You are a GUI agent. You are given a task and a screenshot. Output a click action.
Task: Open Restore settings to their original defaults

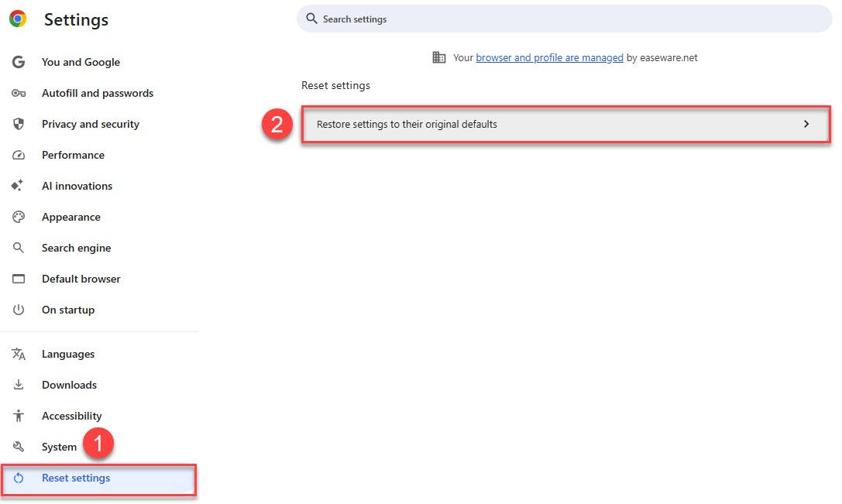(x=407, y=124)
